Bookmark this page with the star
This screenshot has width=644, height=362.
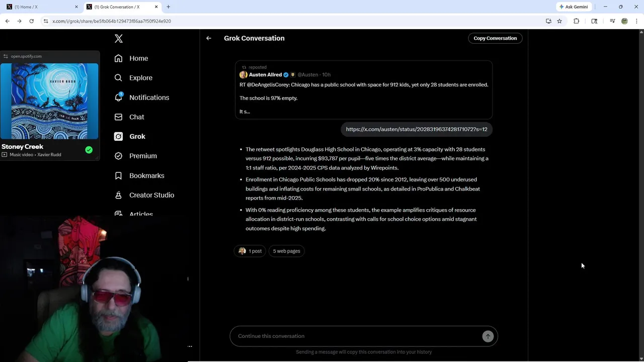[559, 21]
